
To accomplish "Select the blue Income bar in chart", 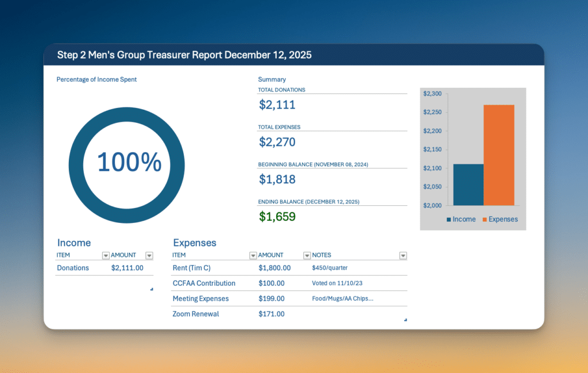I will pos(469,184).
